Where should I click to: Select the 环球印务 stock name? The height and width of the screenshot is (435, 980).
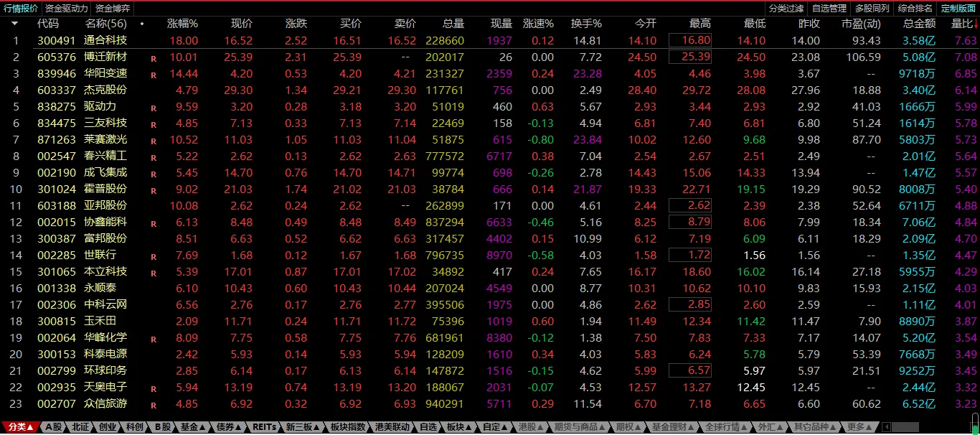(105, 371)
